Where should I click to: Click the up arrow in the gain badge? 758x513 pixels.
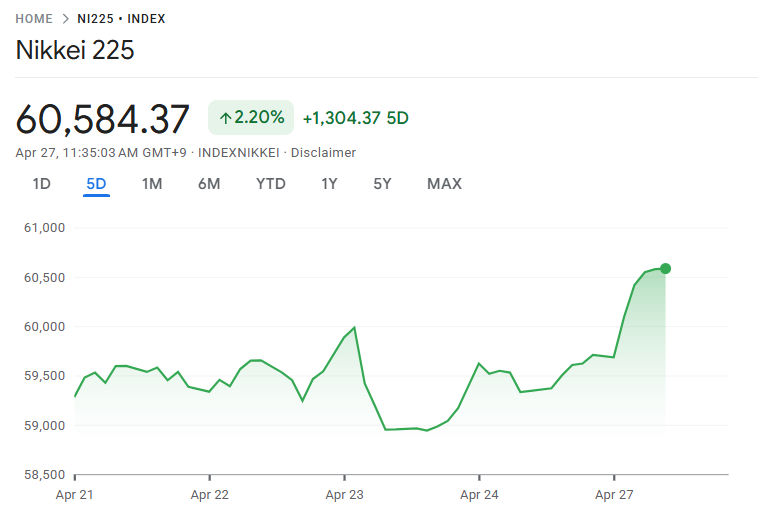(x=225, y=118)
